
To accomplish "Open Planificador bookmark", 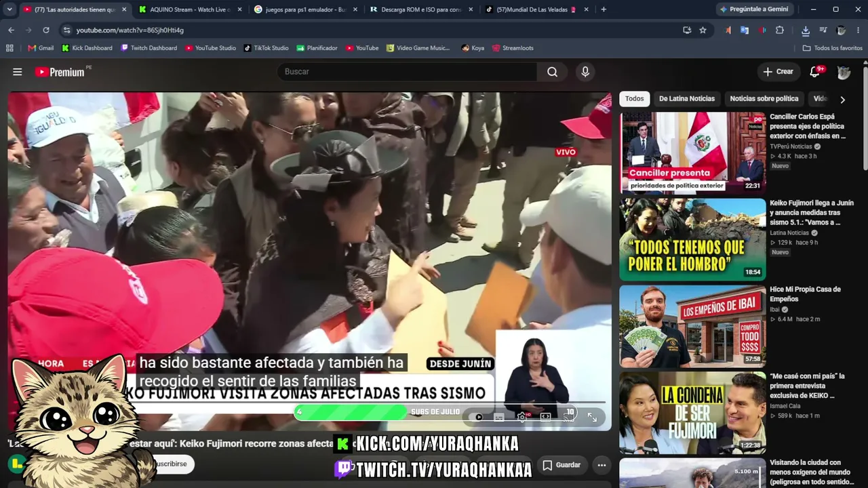I will click(317, 48).
